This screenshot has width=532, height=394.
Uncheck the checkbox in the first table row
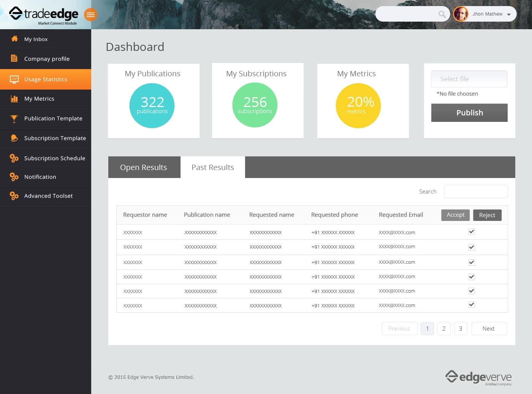(471, 231)
